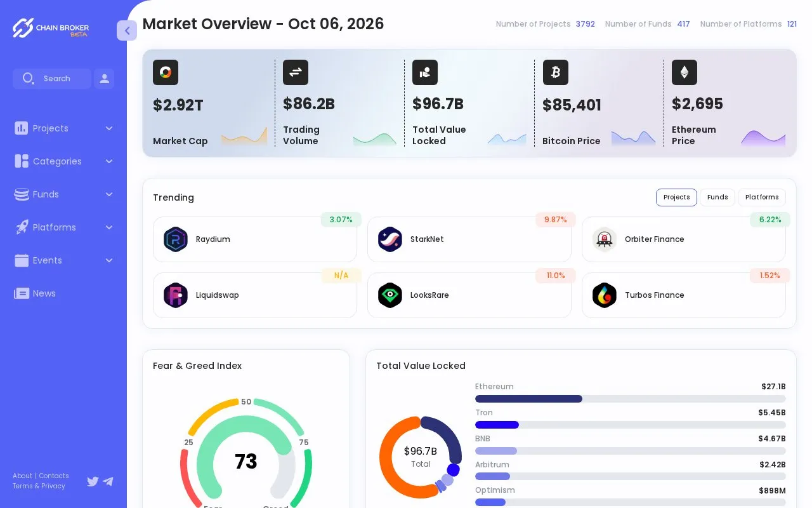Click the LooksRare logo
The image size is (812, 508).
click(x=390, y=295)
